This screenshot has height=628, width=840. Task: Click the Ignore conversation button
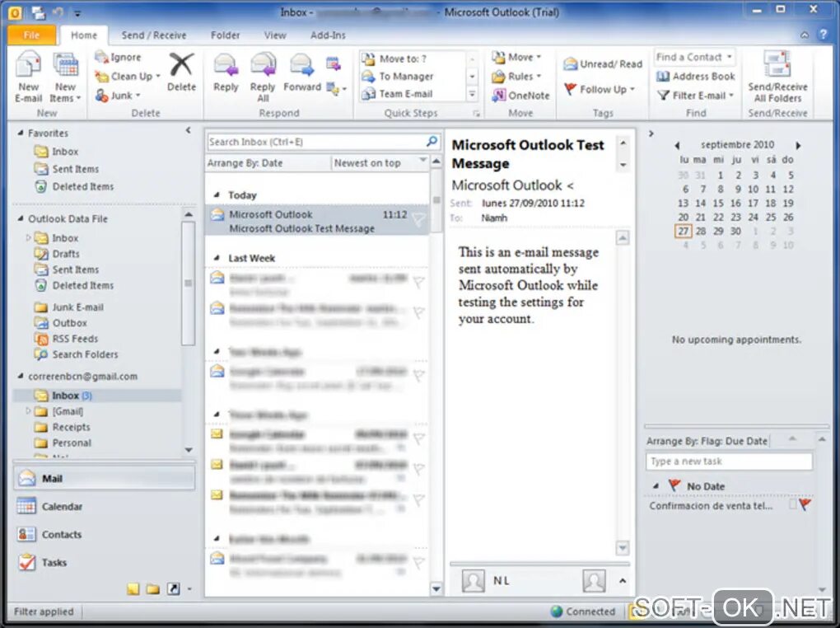(x=118, y=57)
